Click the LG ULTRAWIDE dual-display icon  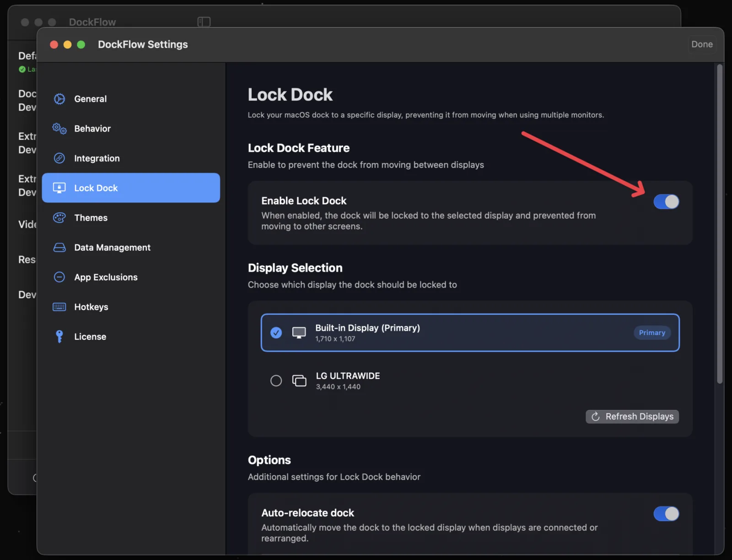(x=299, y=381)
